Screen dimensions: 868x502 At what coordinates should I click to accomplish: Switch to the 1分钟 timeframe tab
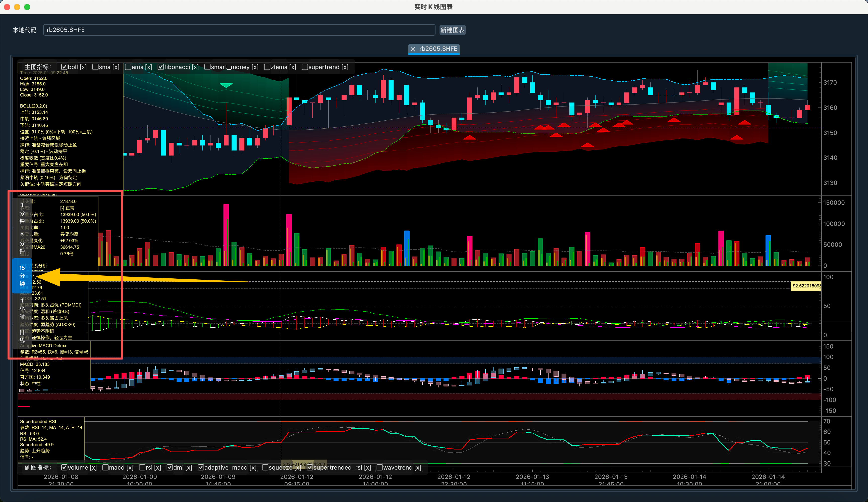(22, 213)
